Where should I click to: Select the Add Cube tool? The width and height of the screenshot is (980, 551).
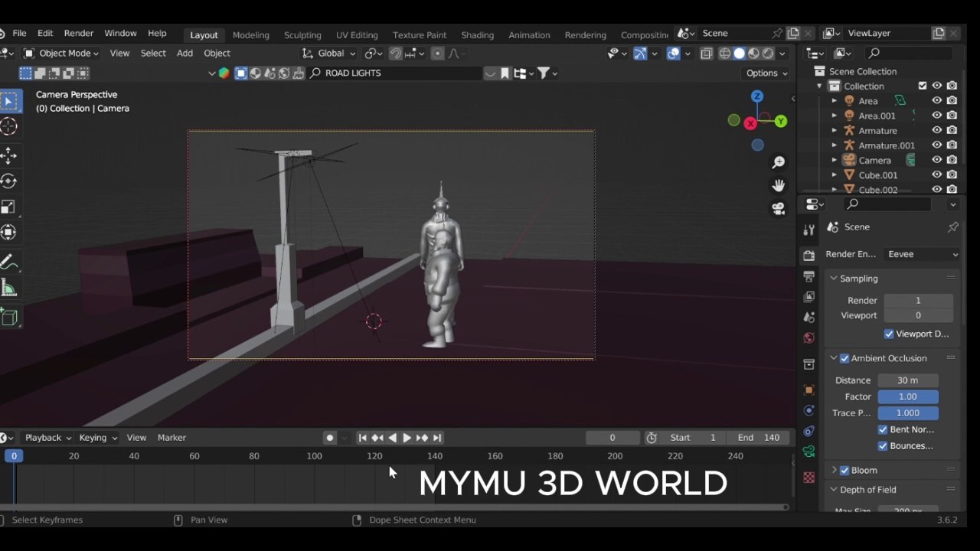pos(8,317)
